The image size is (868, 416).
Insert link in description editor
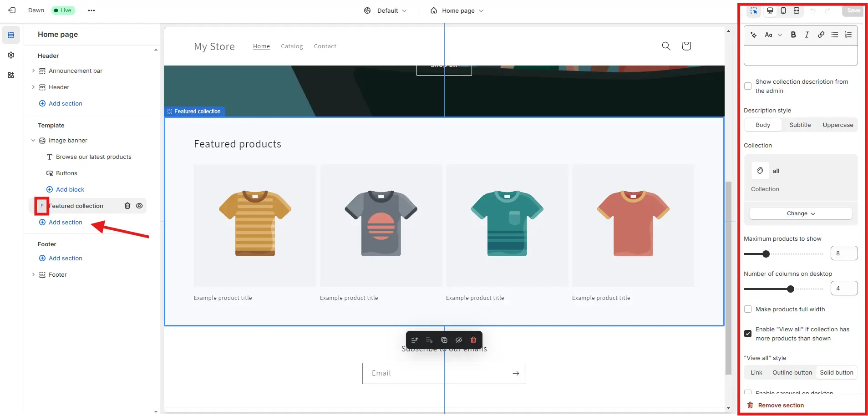(x=821, y=35)
